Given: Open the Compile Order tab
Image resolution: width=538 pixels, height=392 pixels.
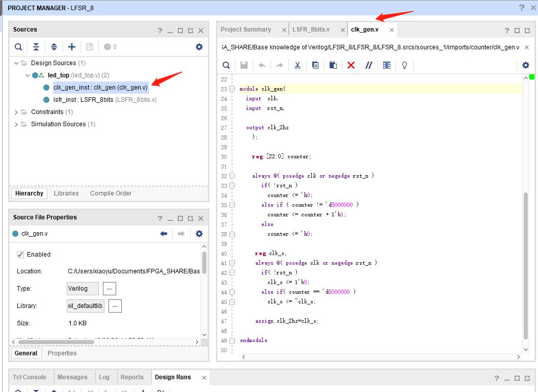Looking at the screenshot, I should pyautogui.click(x=111, y=193).
